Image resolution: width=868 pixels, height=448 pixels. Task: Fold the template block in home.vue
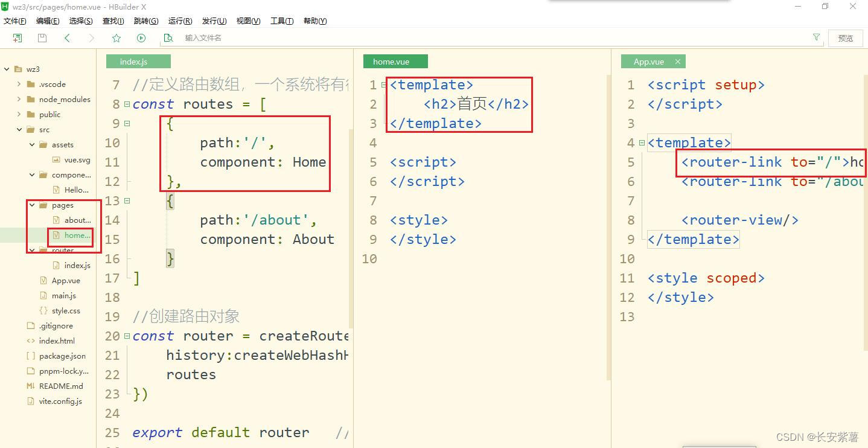point(384,85)
